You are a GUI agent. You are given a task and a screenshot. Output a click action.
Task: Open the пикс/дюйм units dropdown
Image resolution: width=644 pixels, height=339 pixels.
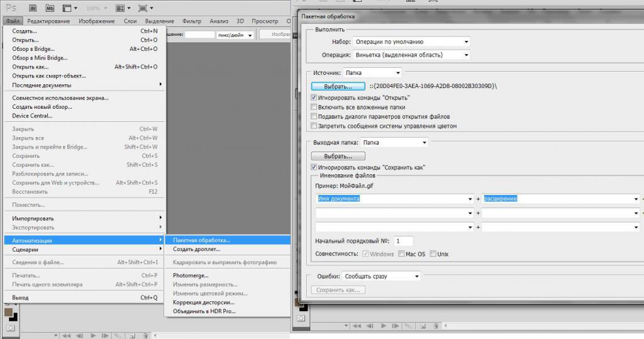click(x=235, y=35)
